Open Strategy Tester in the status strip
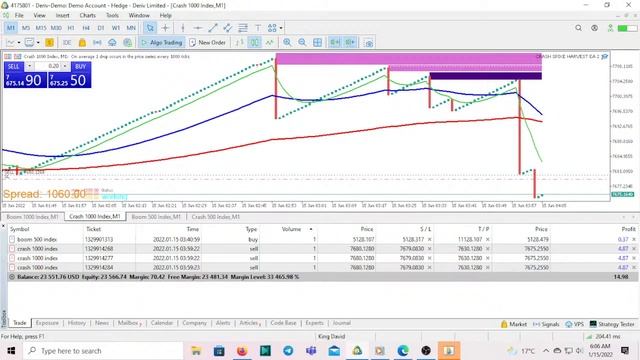The height and width of the screenshot is (360, 640). coord(612,324)
